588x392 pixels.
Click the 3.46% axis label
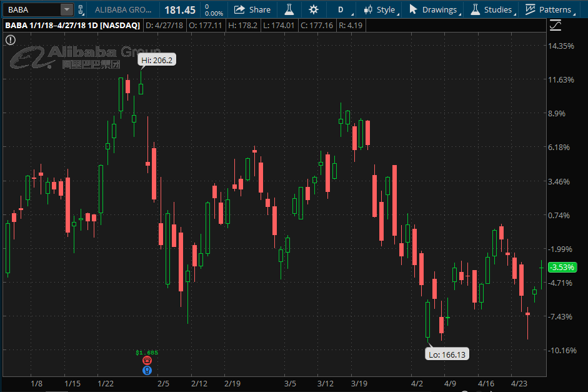coord(559,181)
